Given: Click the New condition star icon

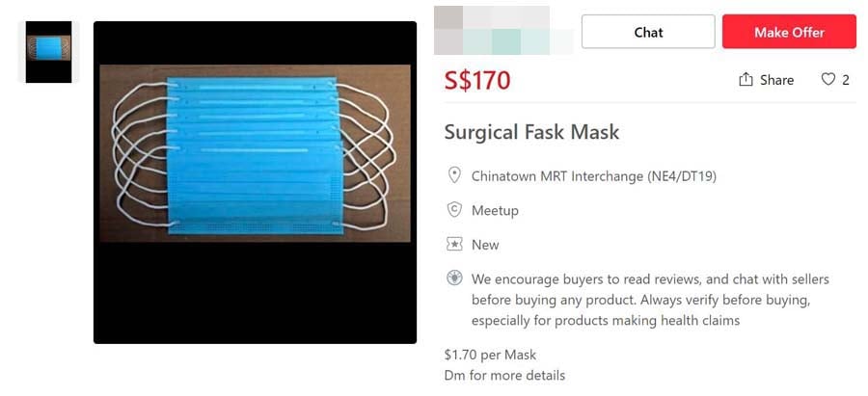Looking at the screenshot, I should pyautogui.click(x=454, y=245).
